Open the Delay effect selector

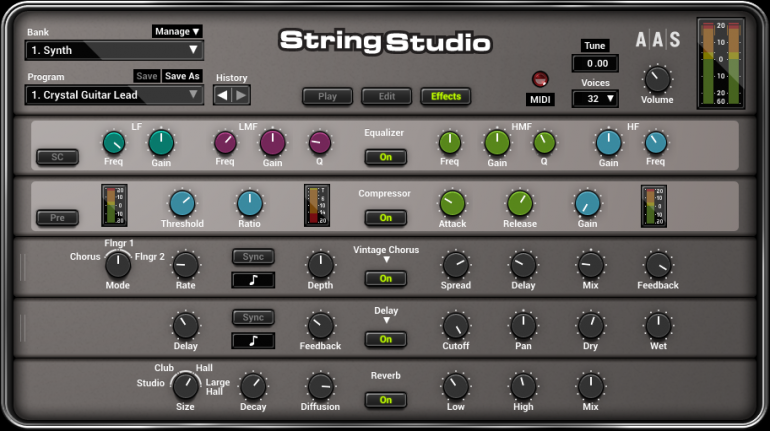(386, 321)
